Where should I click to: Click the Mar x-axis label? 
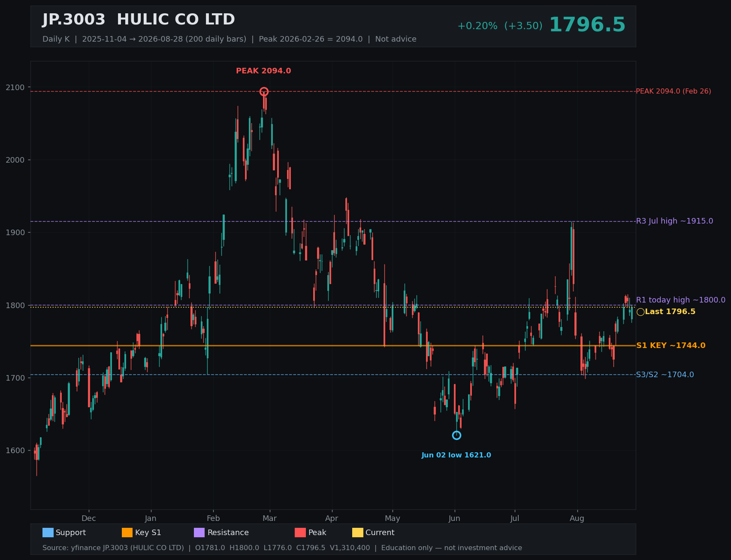coord(269,518)
